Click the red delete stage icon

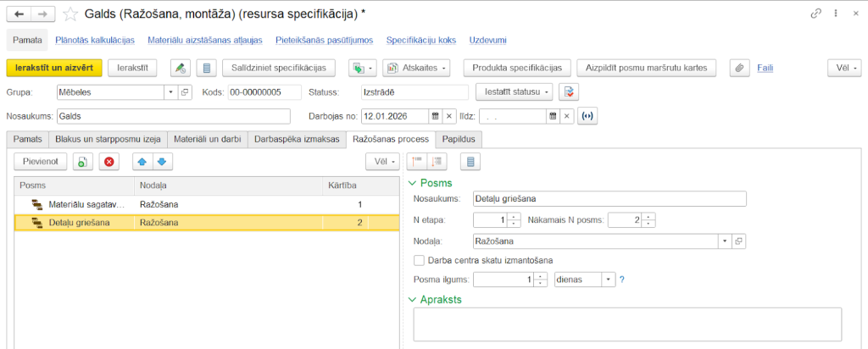click(x=108, y=161)
